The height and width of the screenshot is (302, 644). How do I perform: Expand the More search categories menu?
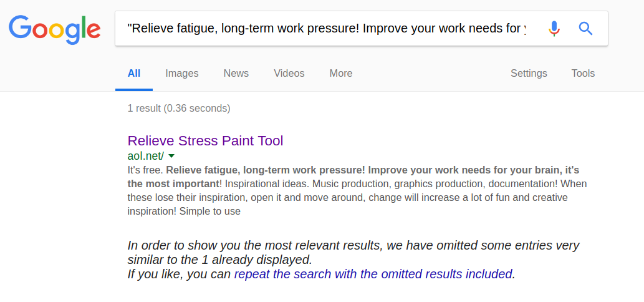[341, 74]
